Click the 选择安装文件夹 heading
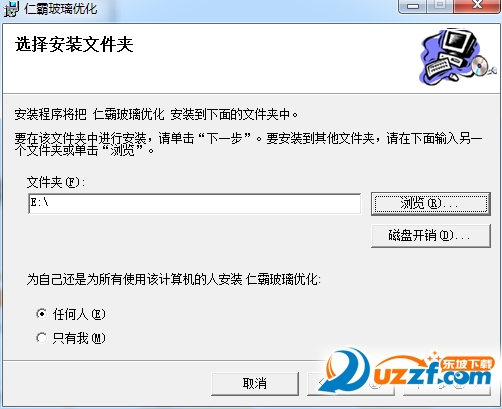The height and width of the screenshot is (409, 502). [74, 44]
